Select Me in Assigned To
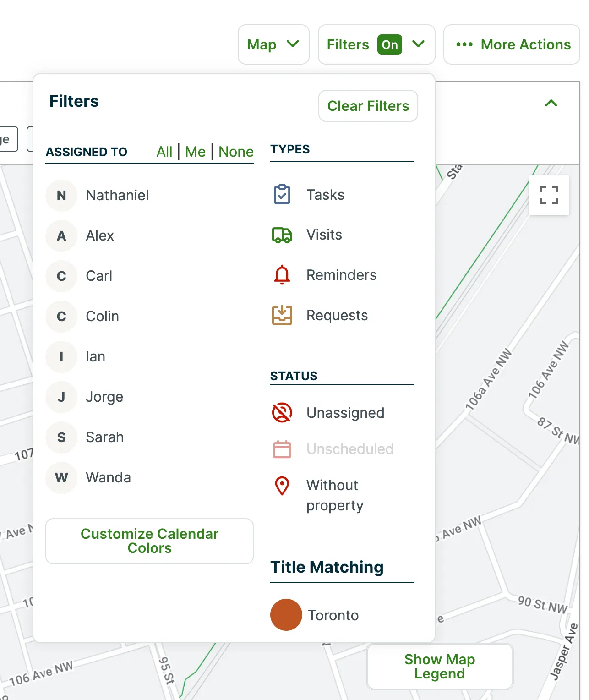The height and width of the screenshot is (700, 589). click(195, 152)
